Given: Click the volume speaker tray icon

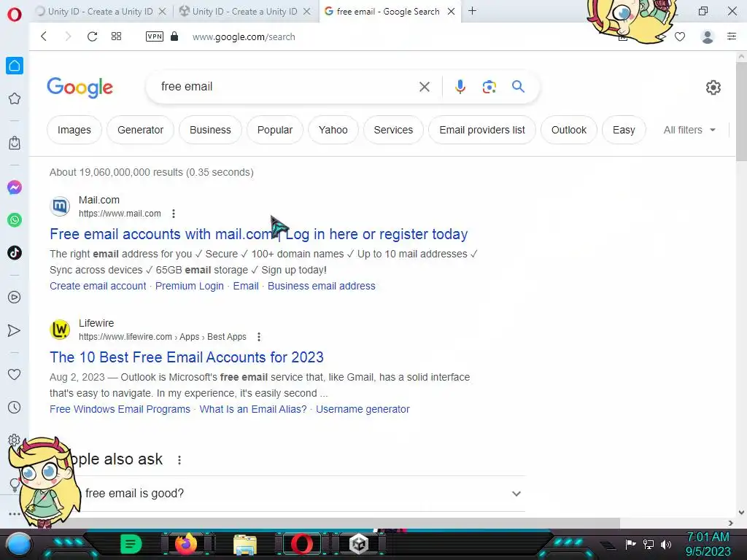Looking at the screenshot, I should [x=665, y=544].
